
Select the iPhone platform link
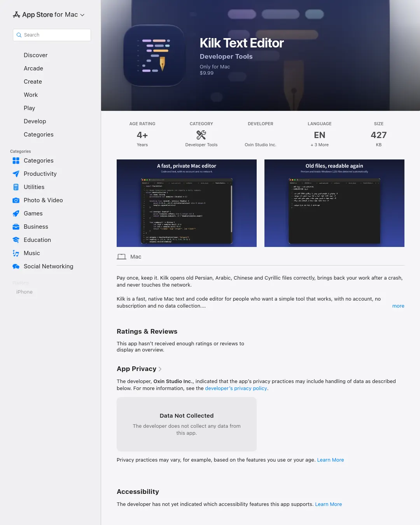coord(24,292)
